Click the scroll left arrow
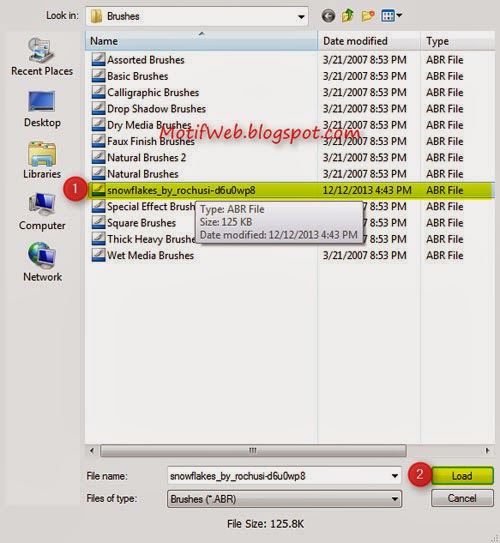Viewport: 500px width, 543px height. (x=92, y=451)
